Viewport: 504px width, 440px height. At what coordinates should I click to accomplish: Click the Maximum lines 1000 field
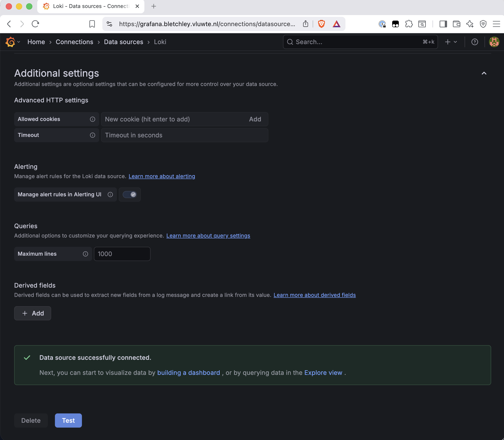[x=122, y=254]
